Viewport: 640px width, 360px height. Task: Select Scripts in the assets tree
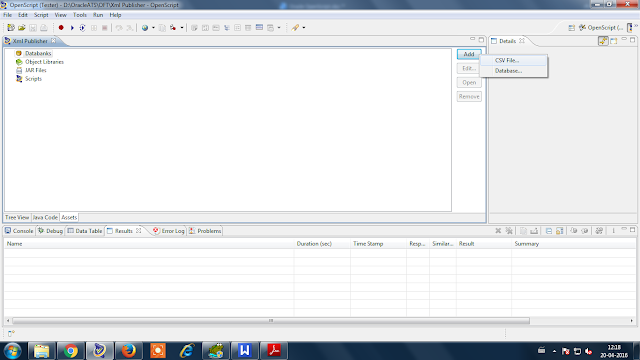[x=33, y=79]
